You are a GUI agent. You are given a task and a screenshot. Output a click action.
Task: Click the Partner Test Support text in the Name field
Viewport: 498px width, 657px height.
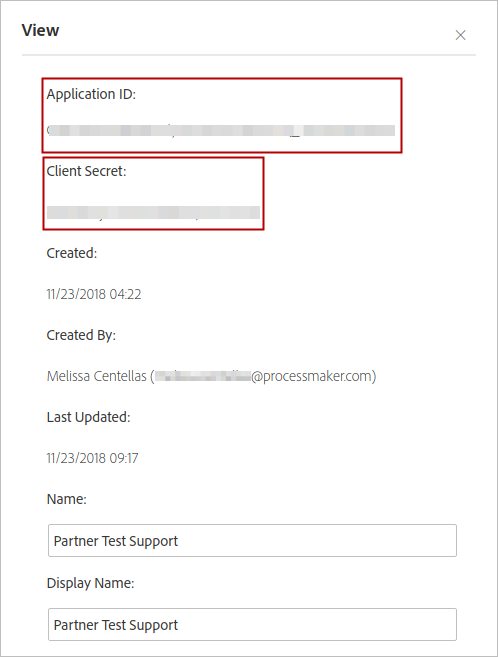[116, 541]
